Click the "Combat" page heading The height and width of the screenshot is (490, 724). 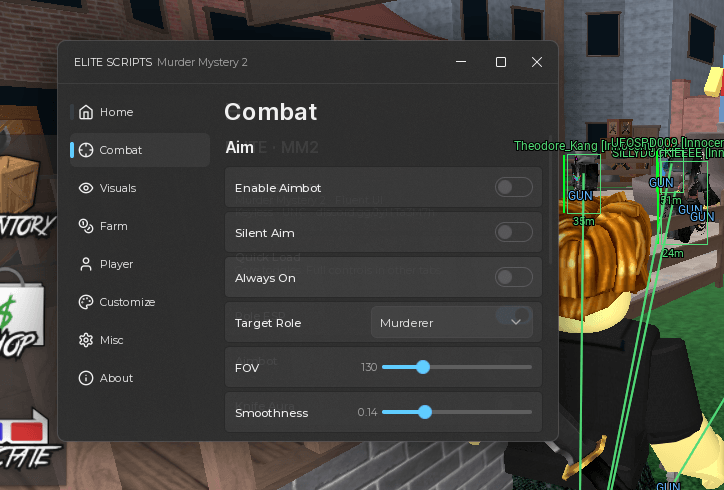click(271, 112)
